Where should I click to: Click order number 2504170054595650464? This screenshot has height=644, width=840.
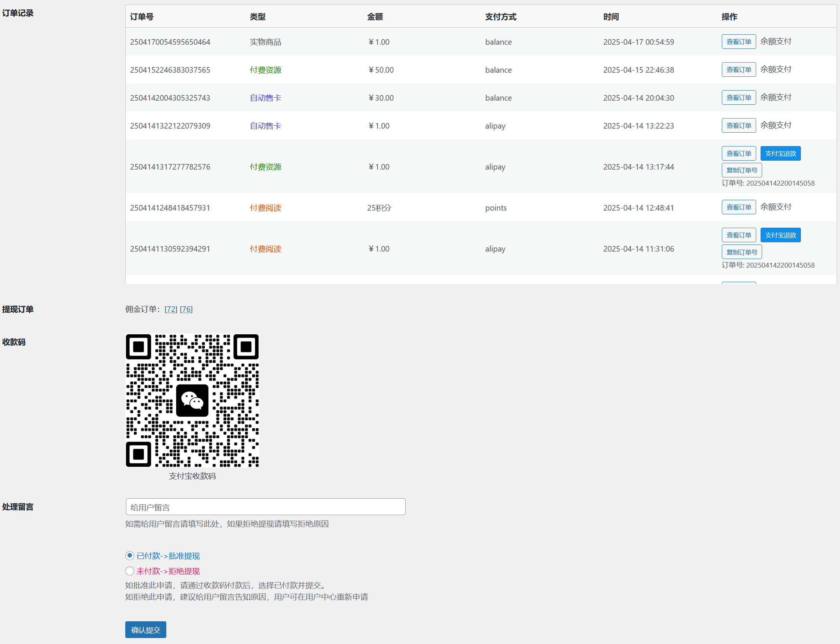click(170, 42)
